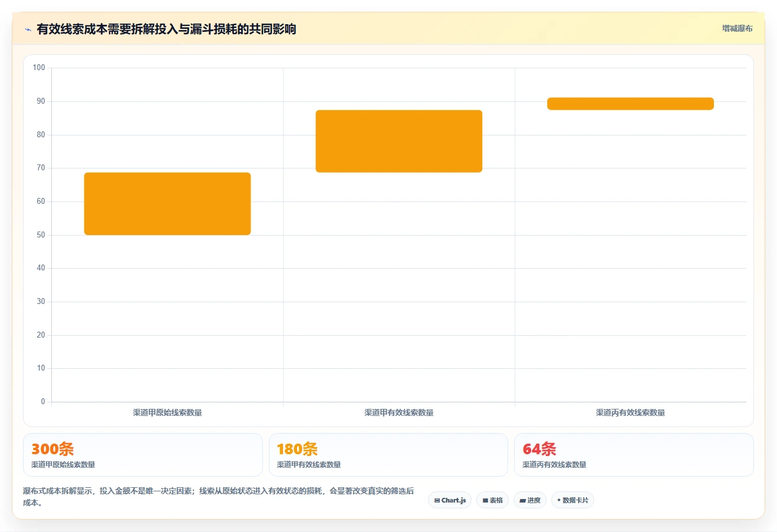Viewport: 777px width, 532px height.
Task: Click the y-axis value 50
Action: pos(41,235)
